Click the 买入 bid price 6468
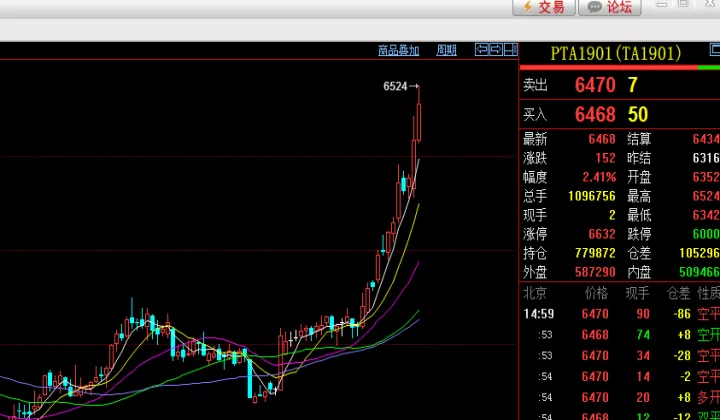The height and width of the screenshot is (420, 720). [595, 114]
